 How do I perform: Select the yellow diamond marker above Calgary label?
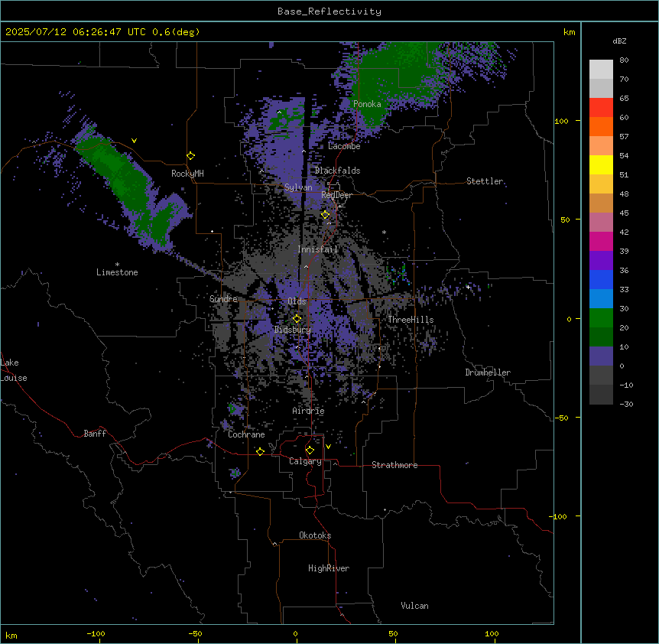[x=310, y=450]
